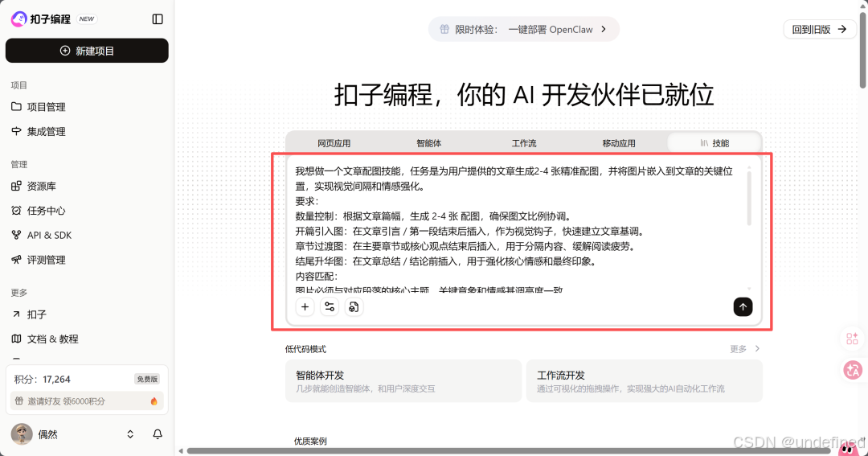Image resolution: width=868 pixels, height=456 pixels.
Task: Click the plus attach icon below prompt
Action: [x=305, y=307]
